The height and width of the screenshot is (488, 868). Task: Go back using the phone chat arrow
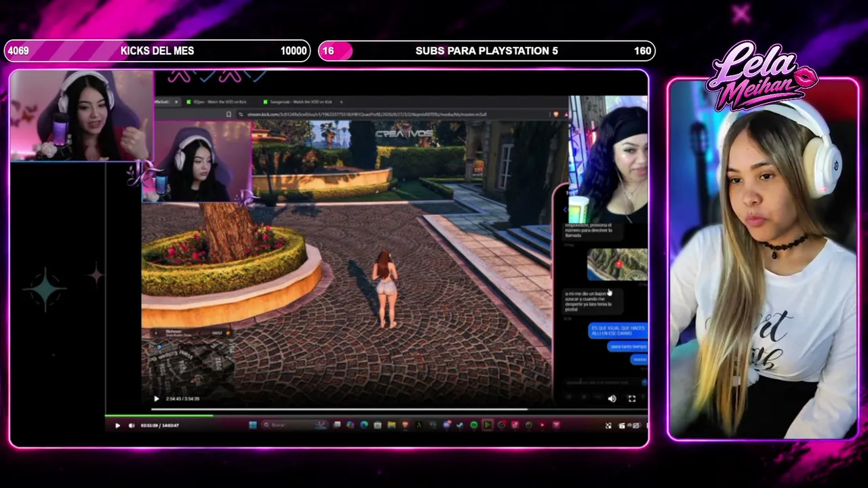click(565, 210)
